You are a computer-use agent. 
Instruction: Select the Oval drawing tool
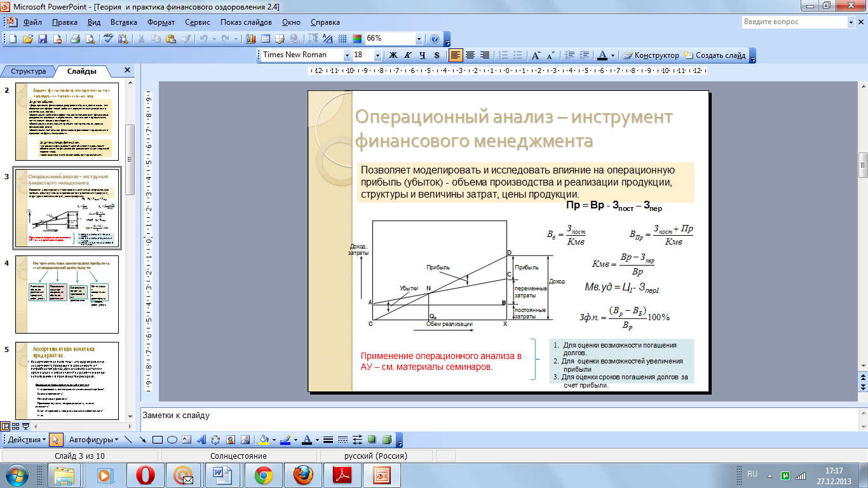(172, 440)
